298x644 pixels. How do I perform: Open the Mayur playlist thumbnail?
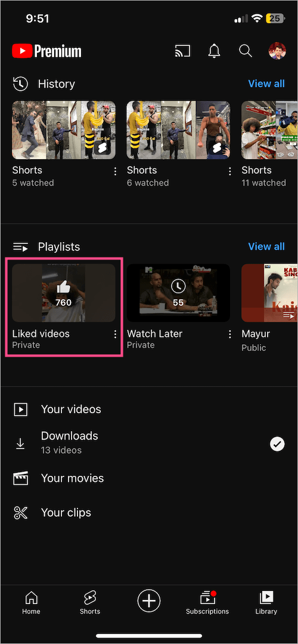pyautogui.click(x=269, y=293)
